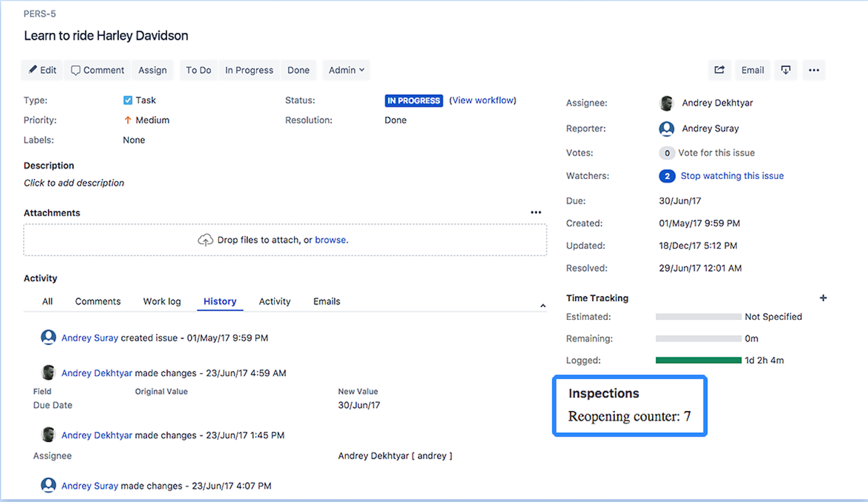Click the Email button

(x=753, y=70)
